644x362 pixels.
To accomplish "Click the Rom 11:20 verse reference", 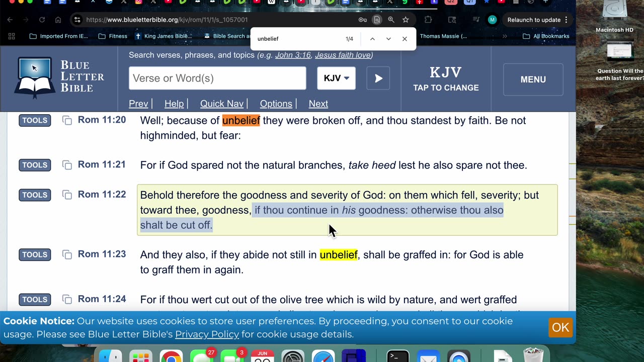I will tap(102, 120).
